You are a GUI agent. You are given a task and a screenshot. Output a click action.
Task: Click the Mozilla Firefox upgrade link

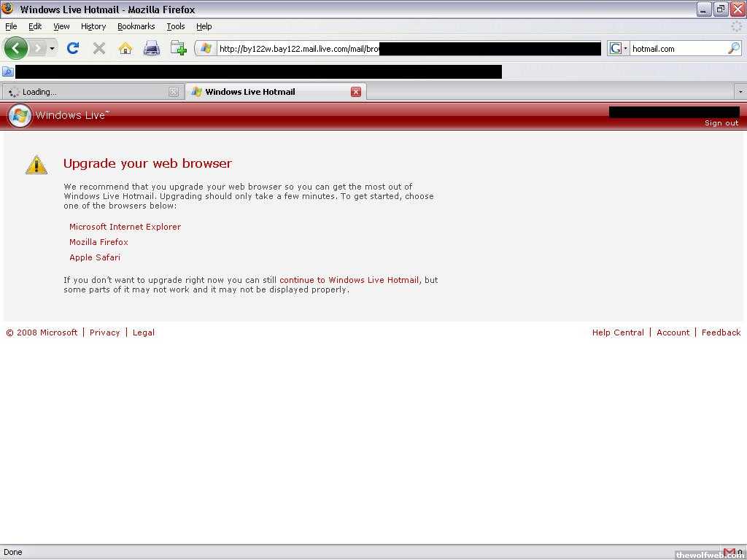[98, 242]
